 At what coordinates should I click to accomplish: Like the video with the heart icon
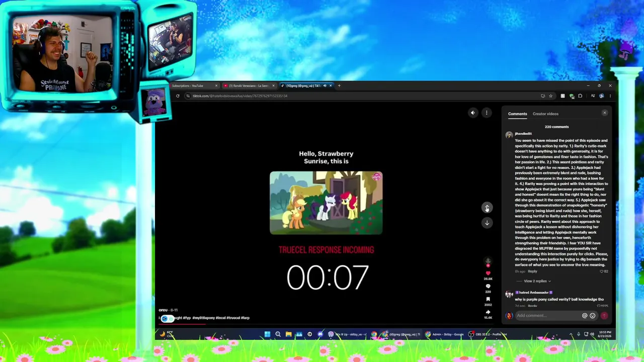pos(488,273)
